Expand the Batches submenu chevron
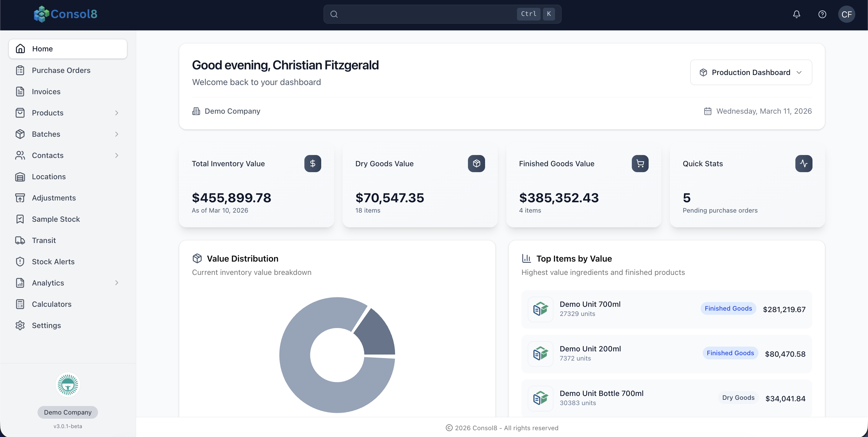The image size is (868, 437). click(x=117, y=134)
